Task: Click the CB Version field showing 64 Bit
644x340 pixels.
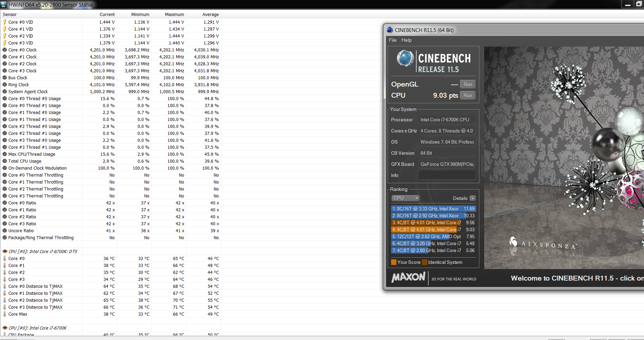Action: (447, 153)
